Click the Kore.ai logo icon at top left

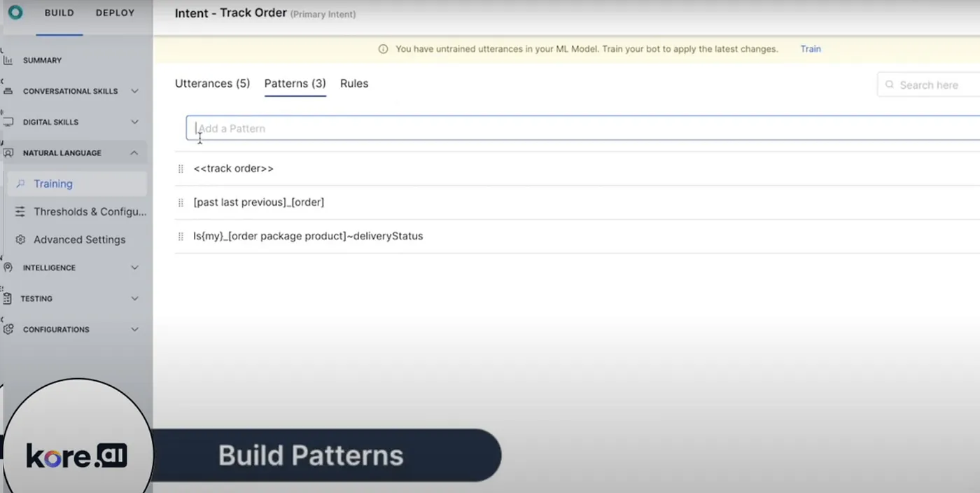pyautogui.click(x=15, y=13)
